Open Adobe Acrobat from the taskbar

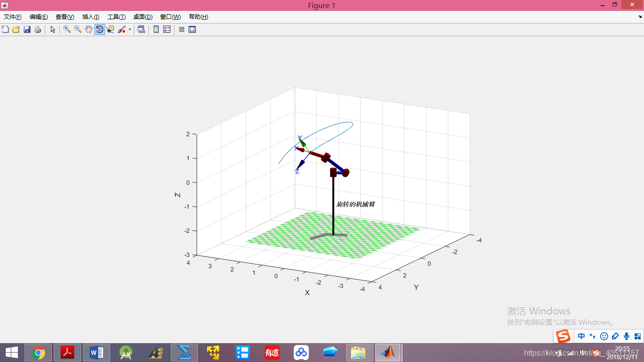tap(68, 352)
